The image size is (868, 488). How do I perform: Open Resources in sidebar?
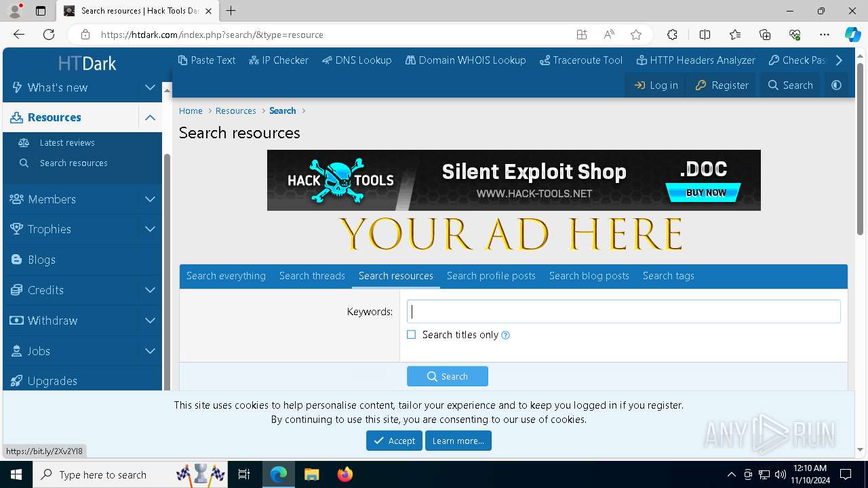point(54,117)
